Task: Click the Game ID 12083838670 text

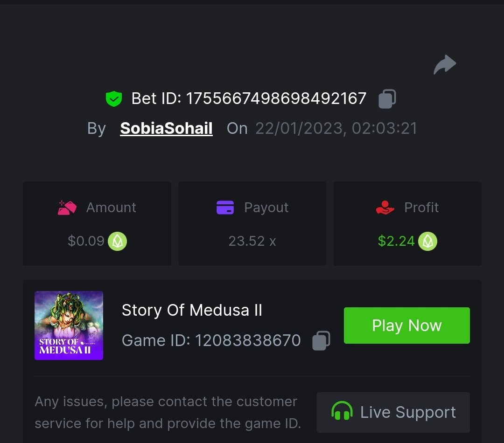Action: click(211, 340)
